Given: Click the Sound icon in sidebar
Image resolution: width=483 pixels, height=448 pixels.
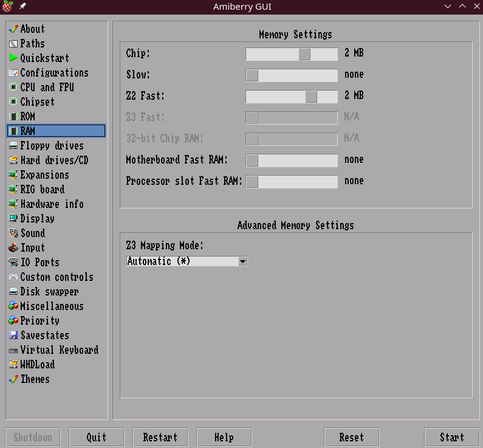Looking at the screenshot, I should coord(13,233).
